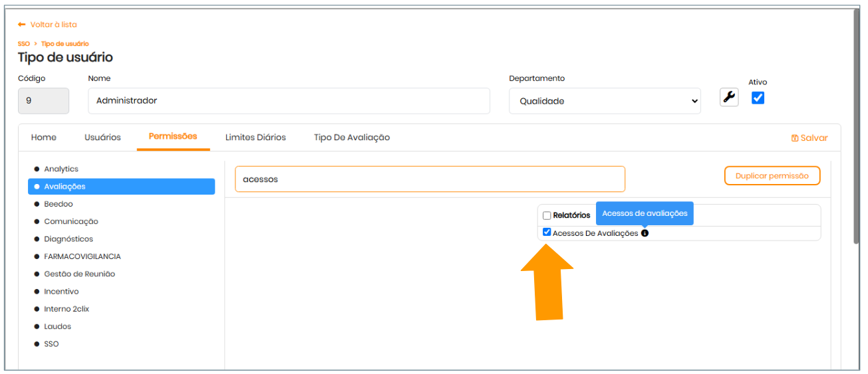The height and width of the screenshot is (374, 868).
Task: Select Analytics in the module list
Action: [61, 169]
